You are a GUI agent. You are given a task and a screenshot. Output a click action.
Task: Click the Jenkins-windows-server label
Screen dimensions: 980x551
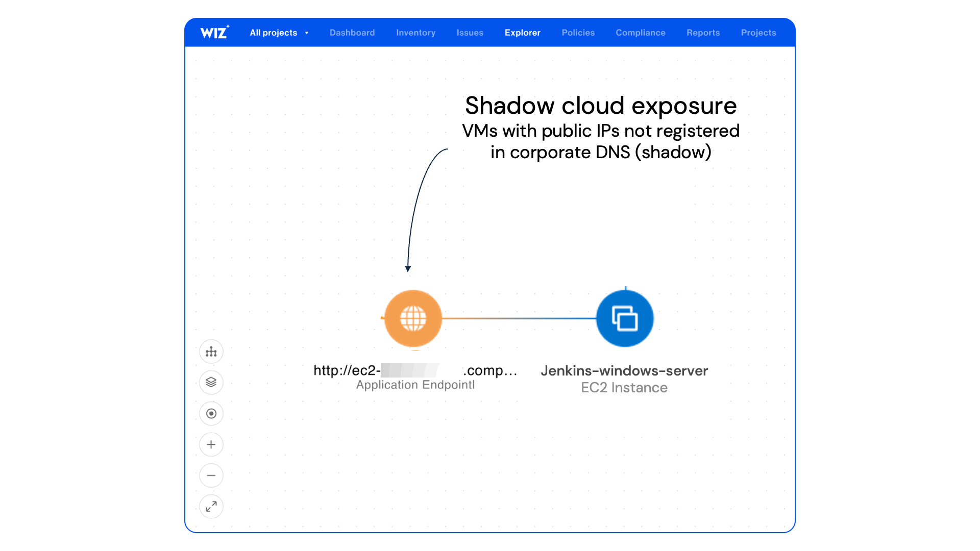pos(624,371)
